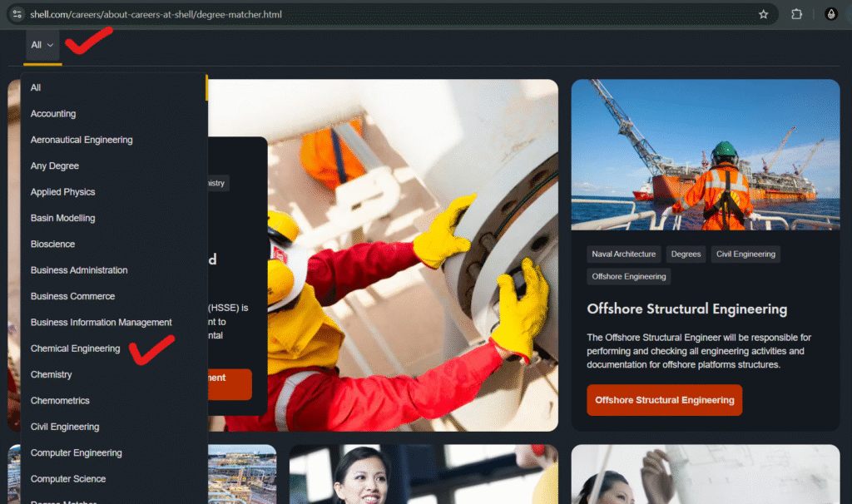Click the Offshore Engineering tag
The image size is (852, 504).
[628, 276]
